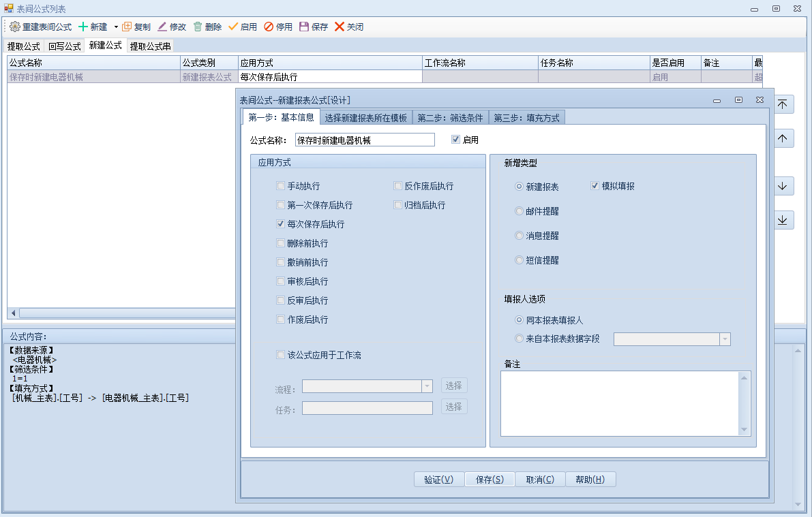Click the move-to-top arrow button
Viewport: 812px width, 517px height.
point(783,104)
